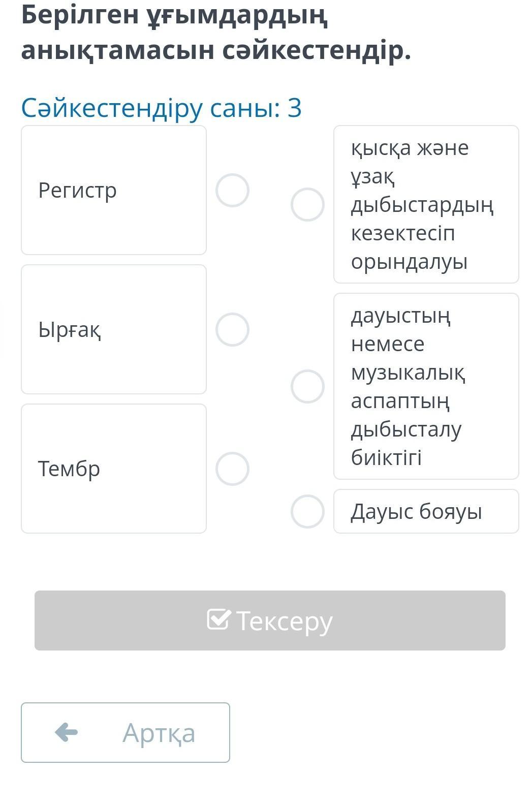Click the дауыстың немесе музыкалық аспаптың card
Image resolution: width=532 pixels, height=805 pixels.
[x=426, y=386]
